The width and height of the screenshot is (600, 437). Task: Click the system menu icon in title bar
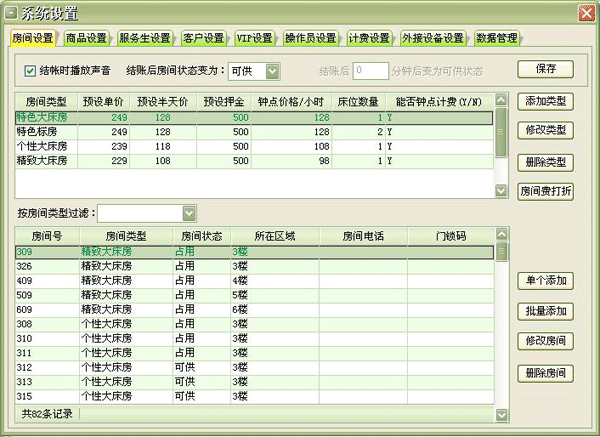pyautogui.click(x=10, y=12)
